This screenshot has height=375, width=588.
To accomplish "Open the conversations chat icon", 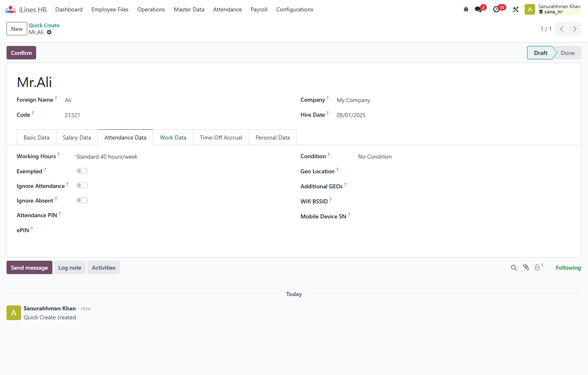I will click(x=479, y=9).
